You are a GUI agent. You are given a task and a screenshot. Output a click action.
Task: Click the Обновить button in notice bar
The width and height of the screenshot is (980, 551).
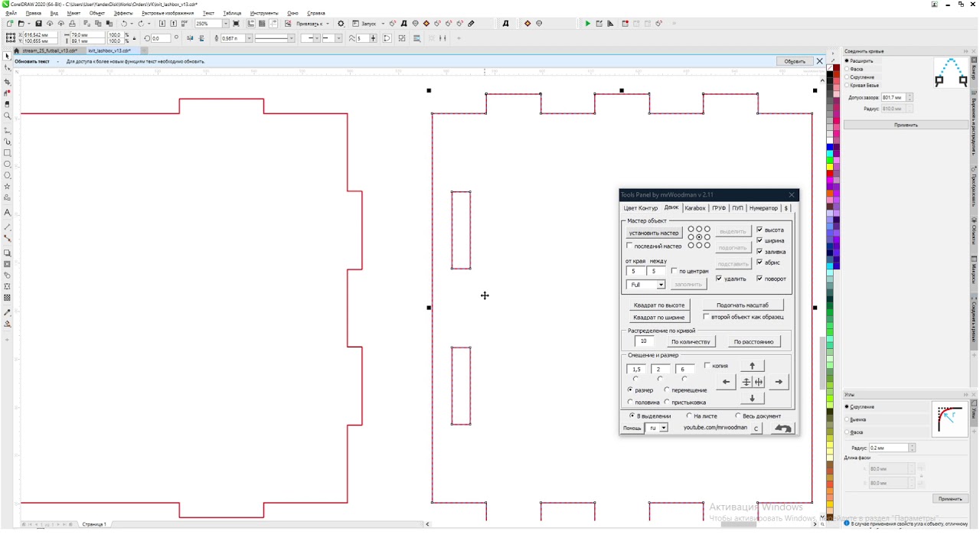(x=795, y=61)
